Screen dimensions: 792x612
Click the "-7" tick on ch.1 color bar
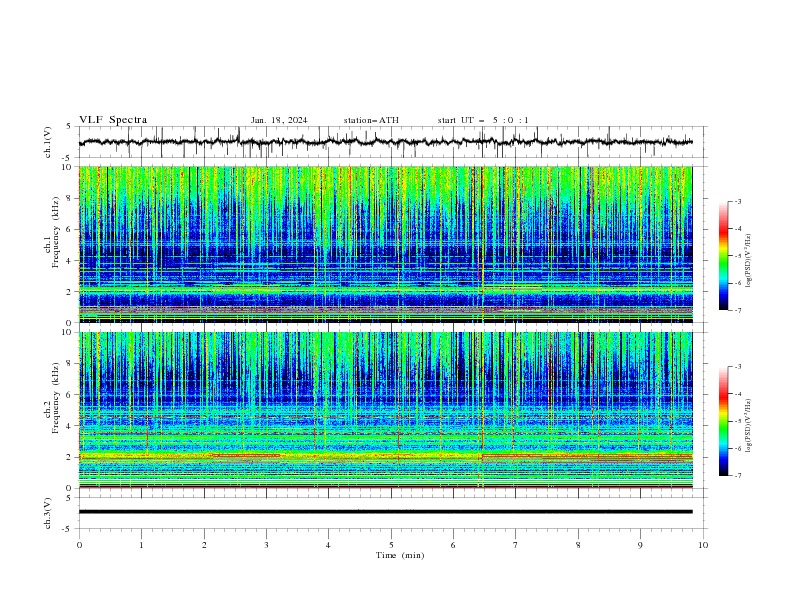(x=737, y=311)
